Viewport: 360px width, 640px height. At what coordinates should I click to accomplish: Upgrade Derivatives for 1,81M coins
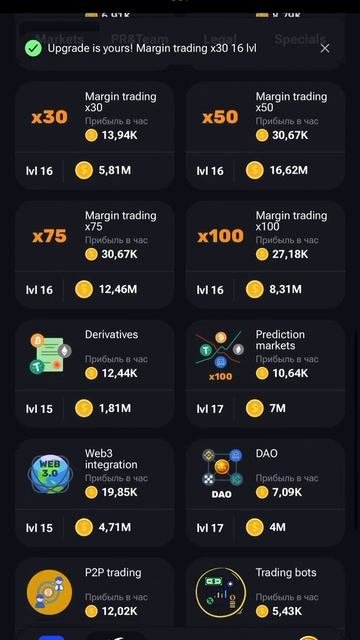pyautogui.click(x=95, y=408)
